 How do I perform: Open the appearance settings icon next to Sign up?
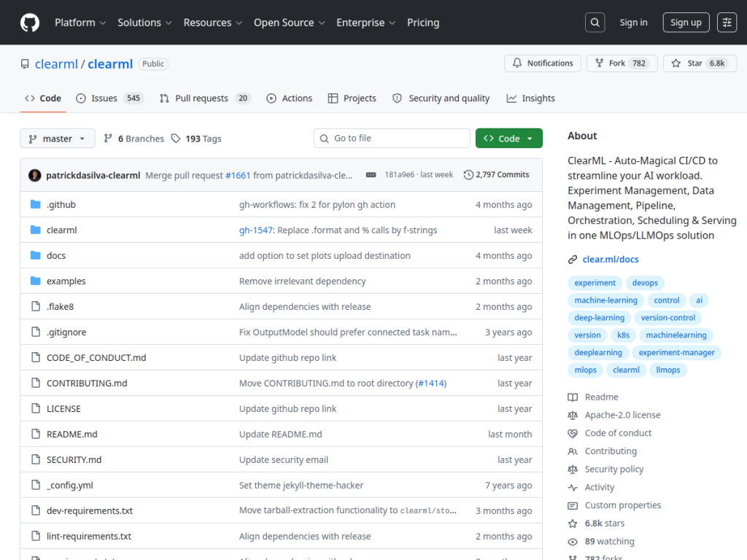(x=727, y=23)
